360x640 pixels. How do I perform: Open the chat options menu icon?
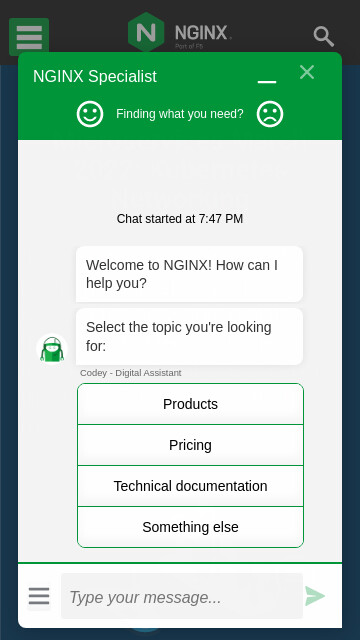click(x=39, y=596)
